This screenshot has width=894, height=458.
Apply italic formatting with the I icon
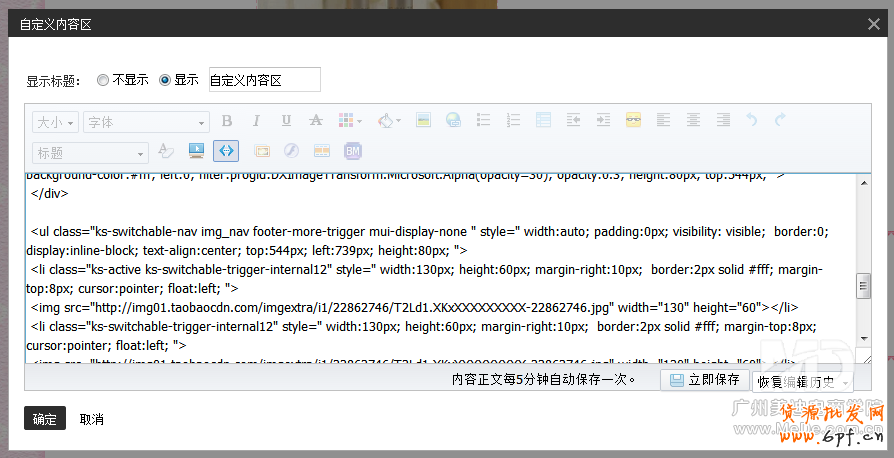coord(256,121)
